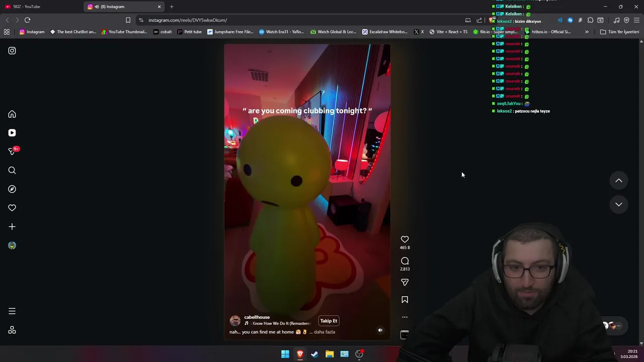644x362 pixels.
Task: Toggle reel sound with speaker icon
Action: (x=380, y=330)
